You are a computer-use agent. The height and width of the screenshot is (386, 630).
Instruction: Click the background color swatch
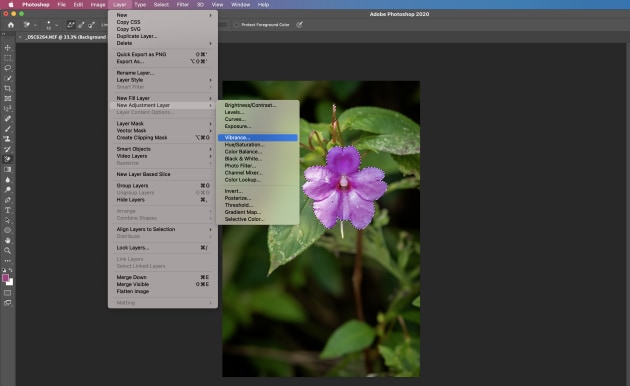[x=11, y=283]
